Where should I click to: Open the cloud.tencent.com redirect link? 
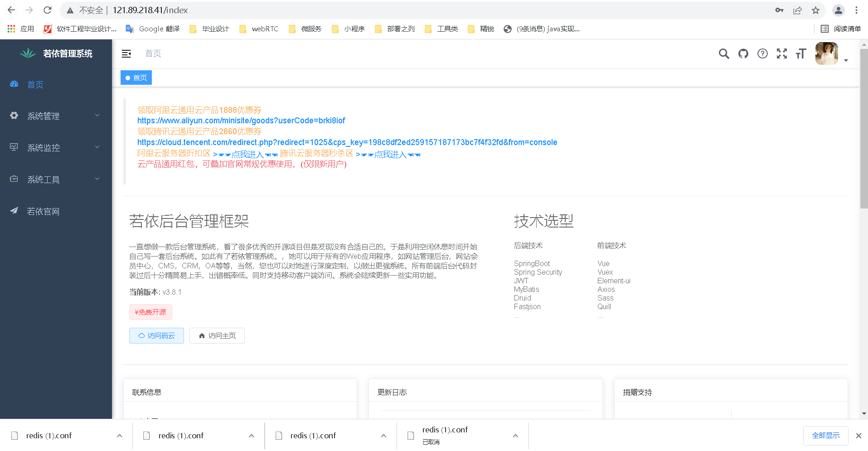(x=347, y=142)
